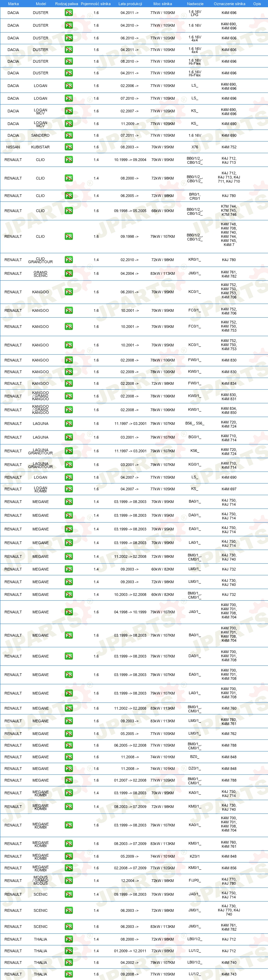Select the K4M 856 engine code
The width and height of the screenshot is (268, 980).
click(x=229, y=868)
